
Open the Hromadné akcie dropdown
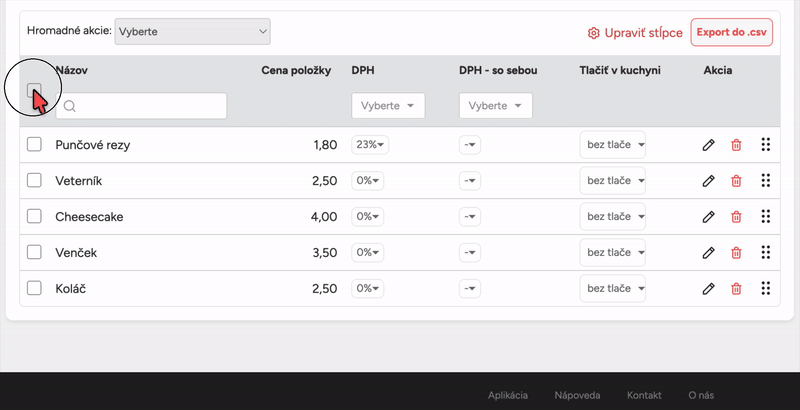point(193,32)
